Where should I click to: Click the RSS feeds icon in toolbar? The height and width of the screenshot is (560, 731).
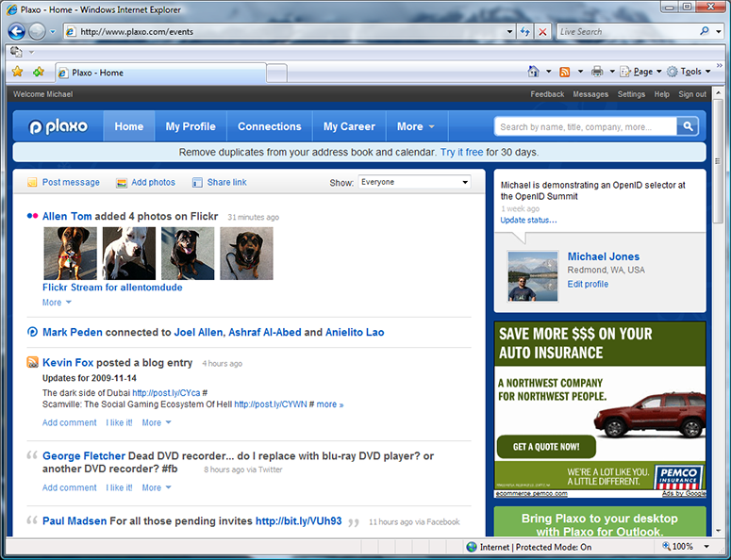click(x=564, y=72)
